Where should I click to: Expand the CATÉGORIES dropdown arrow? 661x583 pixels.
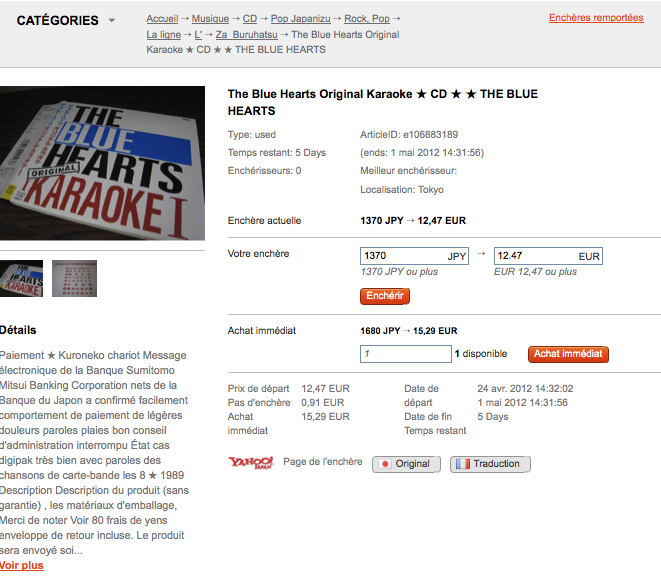pyautogui.click(x=112, y=20)
